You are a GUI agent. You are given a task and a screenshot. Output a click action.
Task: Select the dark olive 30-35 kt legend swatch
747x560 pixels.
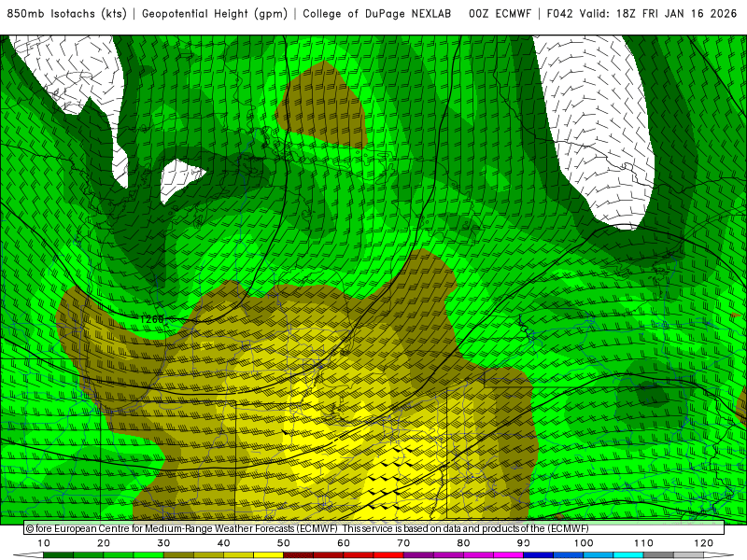178,555
